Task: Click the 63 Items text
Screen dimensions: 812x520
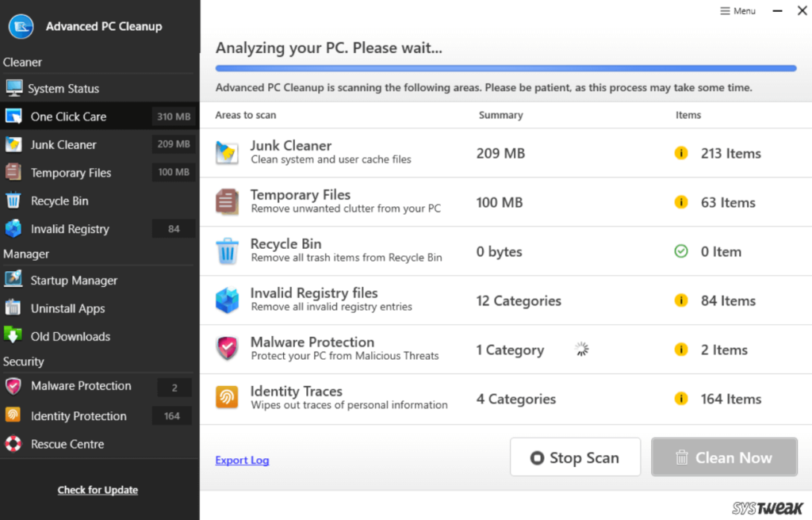Action: pos(728,202)
